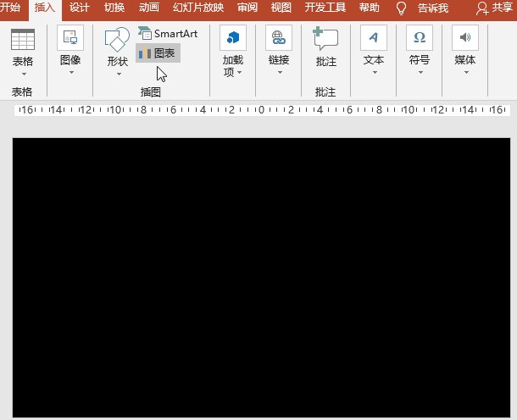Click the horizontal ruler at 0
This screenshot has height=420, width=517.
(261, 110)
